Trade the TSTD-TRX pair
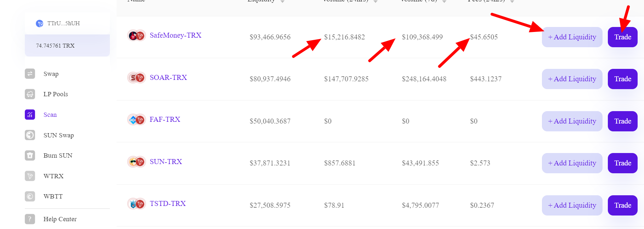The height and width of the screenshot is (229, 644). pos(623,205)
